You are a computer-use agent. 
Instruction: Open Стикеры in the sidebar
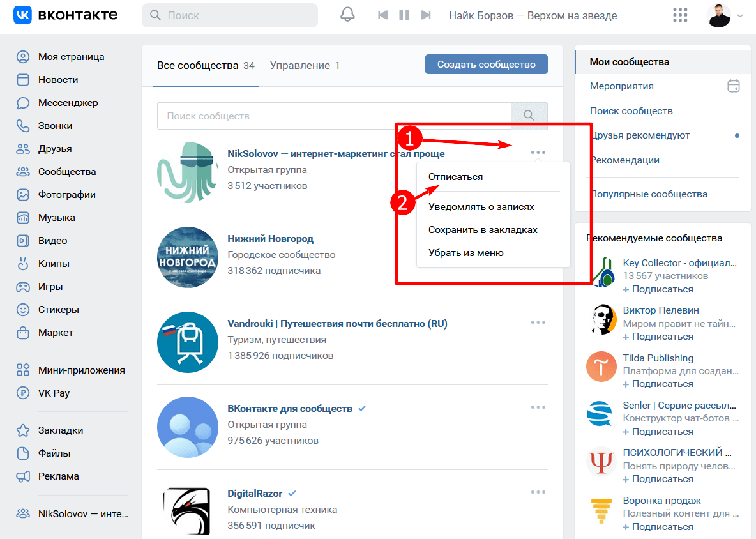[x=58, y=310]
